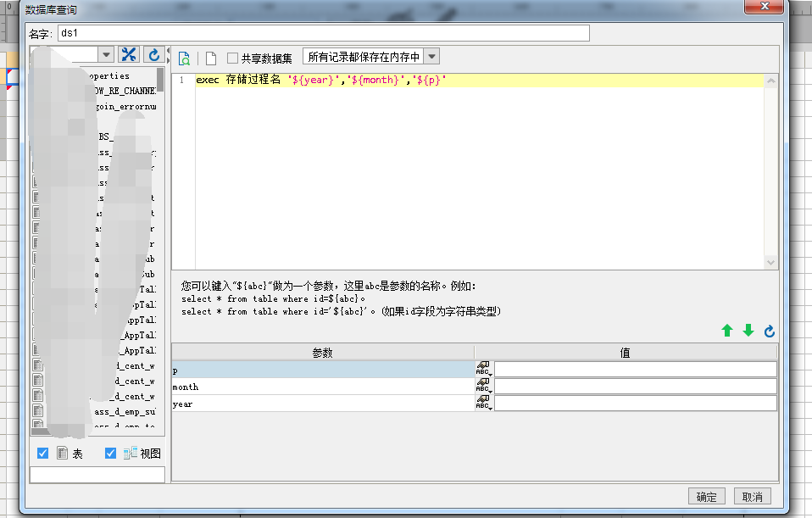Toggle the 共享数据集 checkbox
The height and width of the screenshot is (518, 812).
pos(232,58)
